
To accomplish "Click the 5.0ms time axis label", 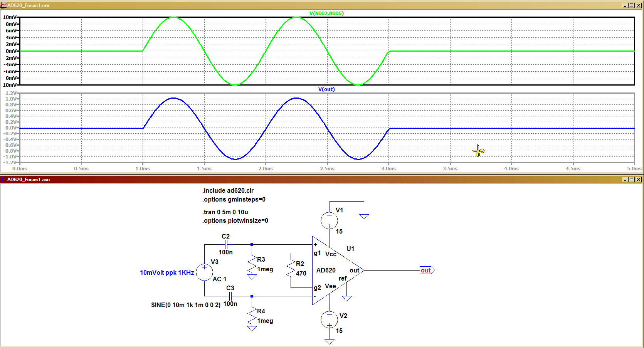I will [x=634, y=169].
